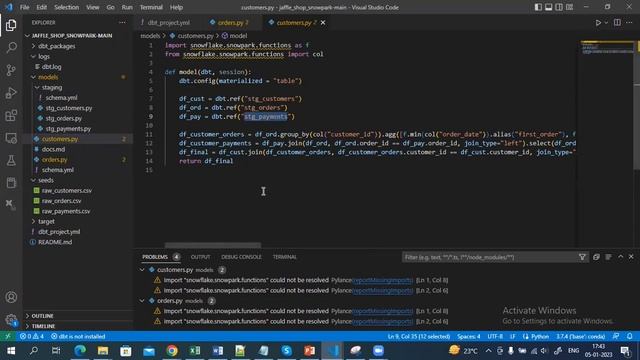Open editor More Actions ellipsis
Image resolution: width=640 pixels, height=360 pixels.
pos(629,23)
